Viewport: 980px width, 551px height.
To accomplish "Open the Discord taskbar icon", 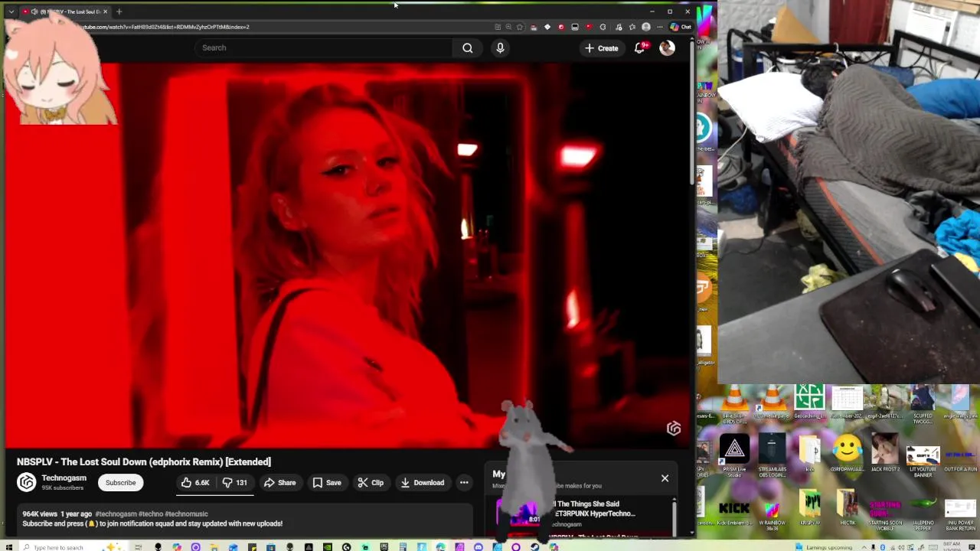I will (x=479, y=547).
